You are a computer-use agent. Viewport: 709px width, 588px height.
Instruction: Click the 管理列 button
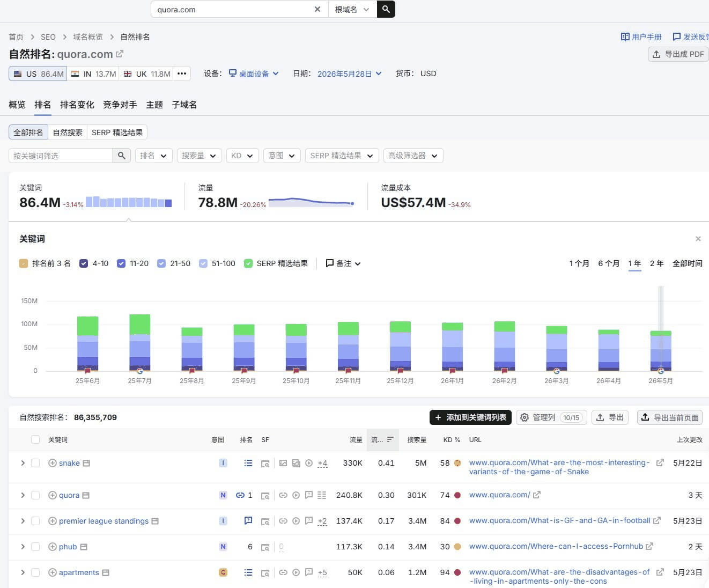[551, 417]
